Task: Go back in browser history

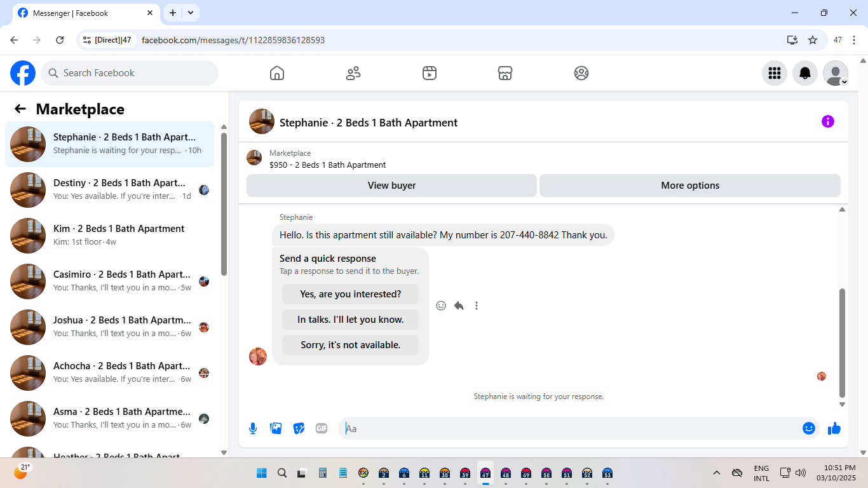Action: point(14,40)
